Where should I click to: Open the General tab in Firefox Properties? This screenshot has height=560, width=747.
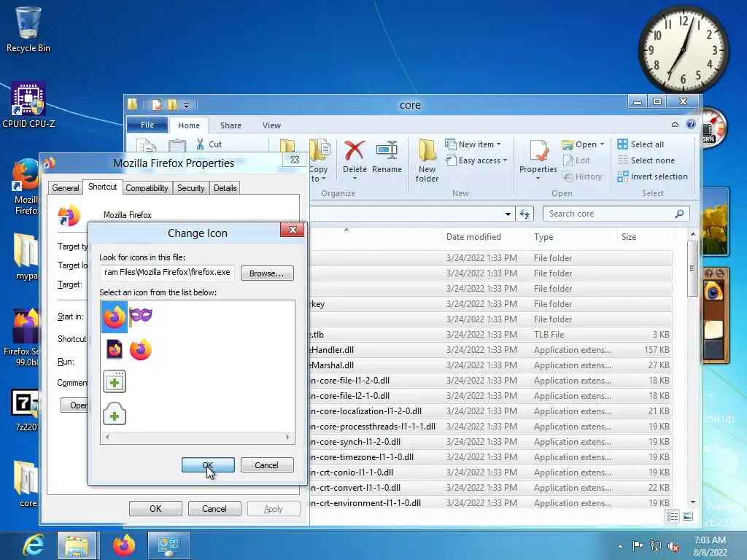65,188
